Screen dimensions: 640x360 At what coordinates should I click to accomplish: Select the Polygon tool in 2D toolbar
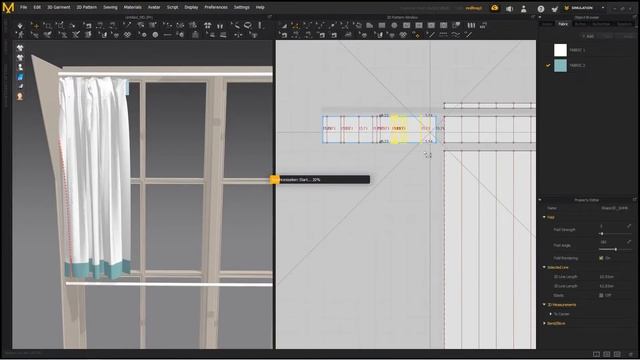click(369, 25)
